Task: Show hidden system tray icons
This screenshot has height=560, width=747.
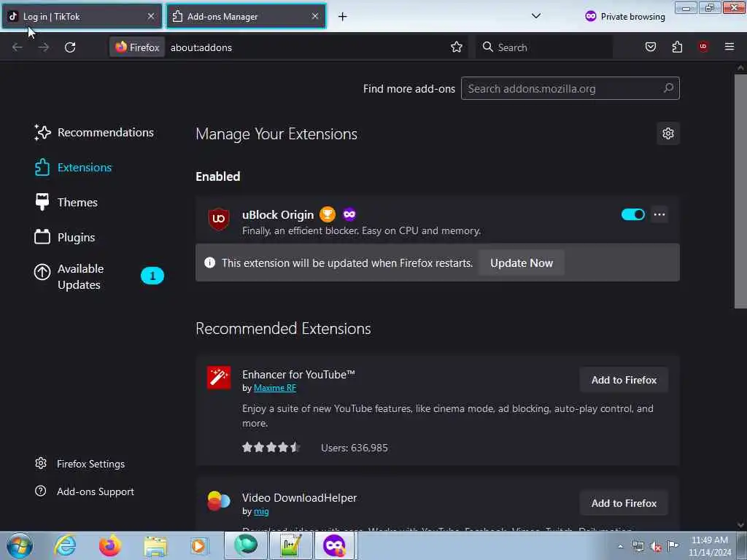Action: [620, 546]
